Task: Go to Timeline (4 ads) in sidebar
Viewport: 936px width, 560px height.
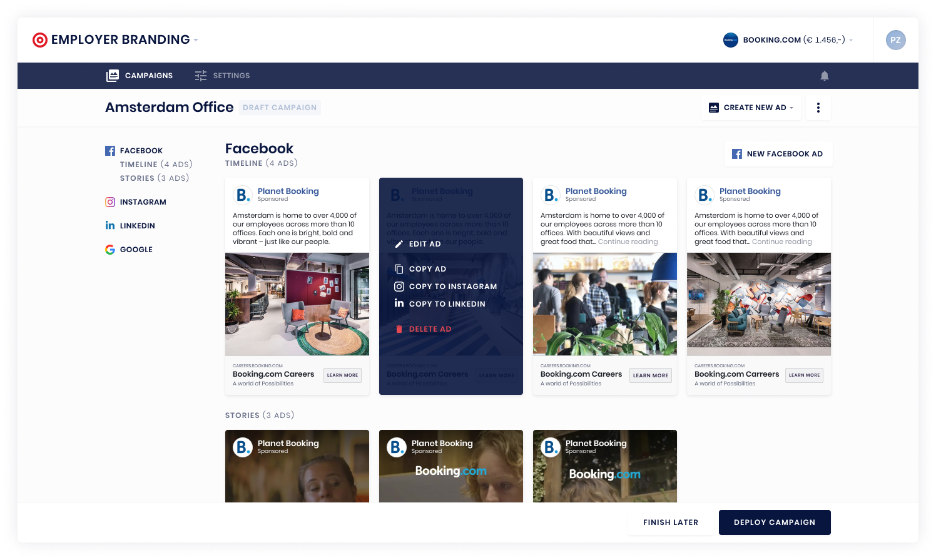Action: (x=156, y=165)
